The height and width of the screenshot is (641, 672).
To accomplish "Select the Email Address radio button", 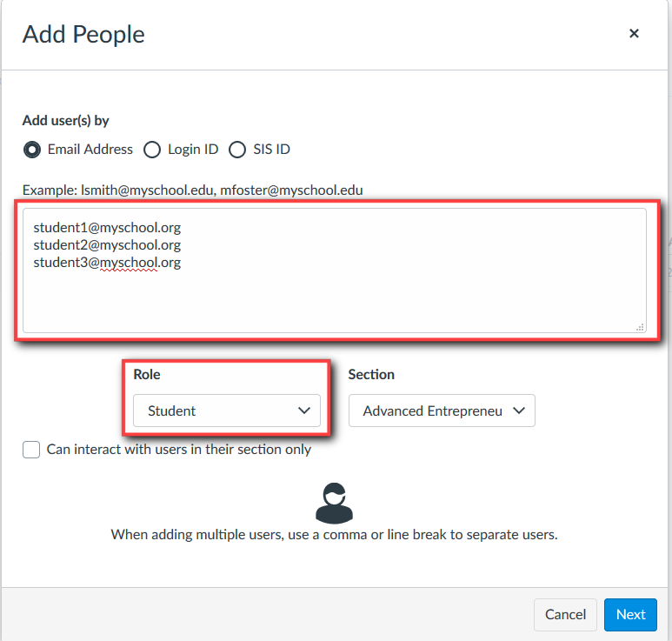I will pos(32,150).
